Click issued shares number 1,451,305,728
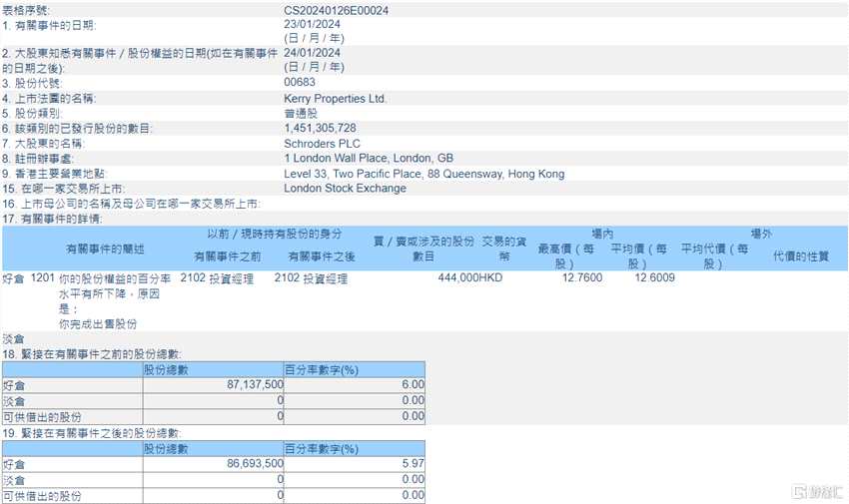The height and width of the screenshot is (504, 849). [320, 128]
